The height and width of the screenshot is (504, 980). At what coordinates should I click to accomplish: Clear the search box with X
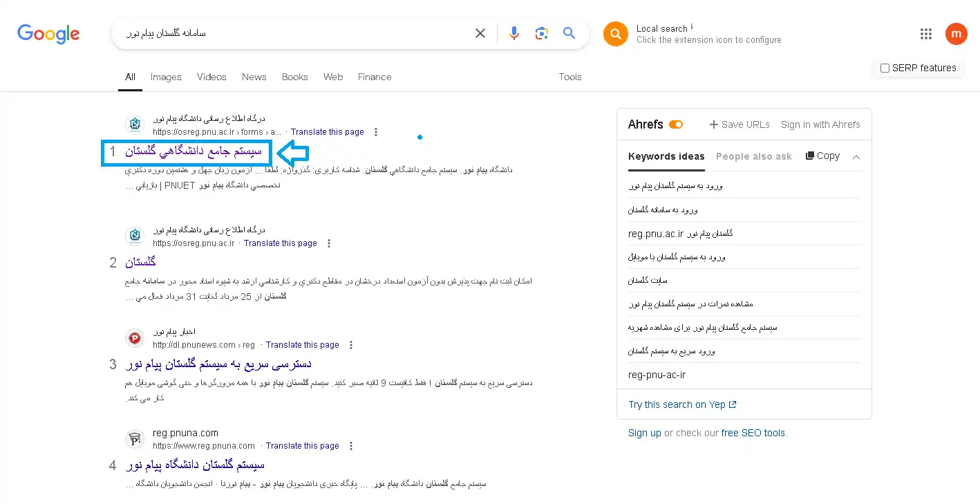pos(480,33)
